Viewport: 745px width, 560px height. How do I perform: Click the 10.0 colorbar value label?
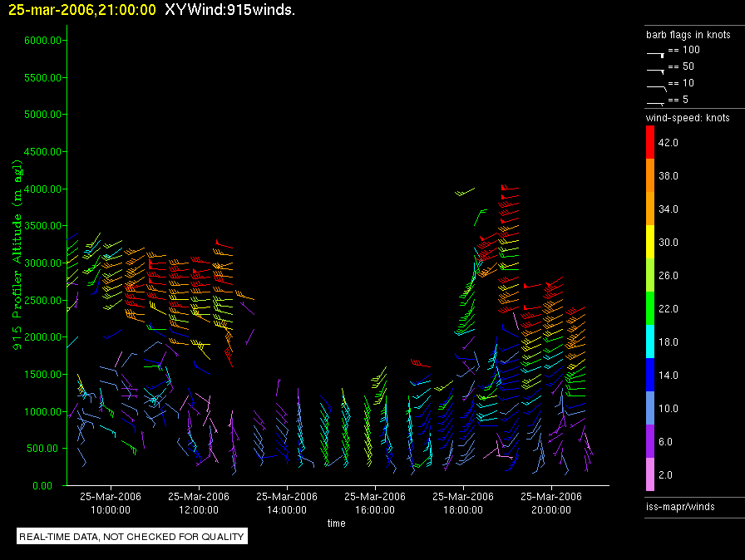pyautogui.click(x=668, y=409)
